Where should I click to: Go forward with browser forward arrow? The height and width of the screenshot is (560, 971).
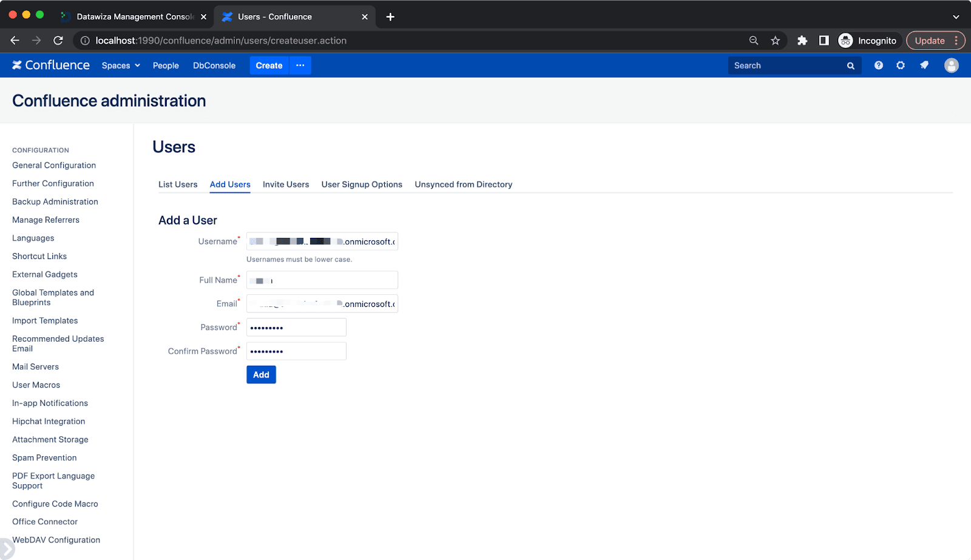point(36,40)
